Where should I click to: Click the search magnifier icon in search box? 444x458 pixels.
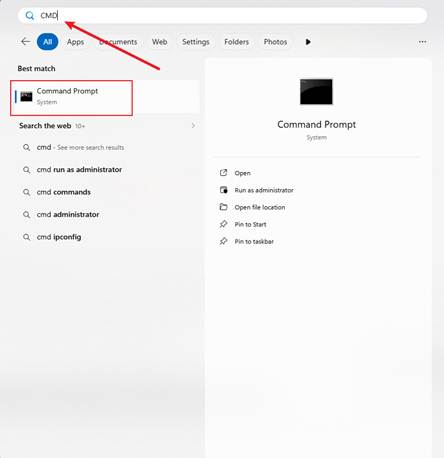pyautogui.click(x=30, y=16)
